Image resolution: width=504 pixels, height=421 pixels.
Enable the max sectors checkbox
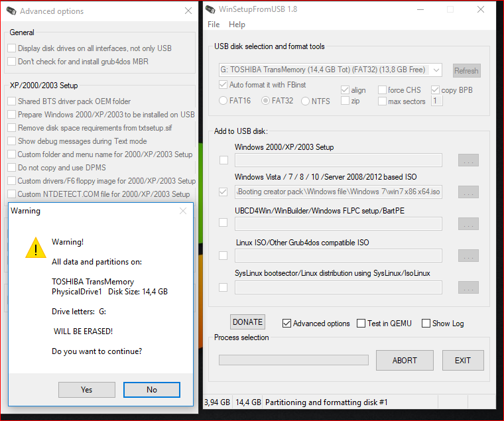(382, 101)
